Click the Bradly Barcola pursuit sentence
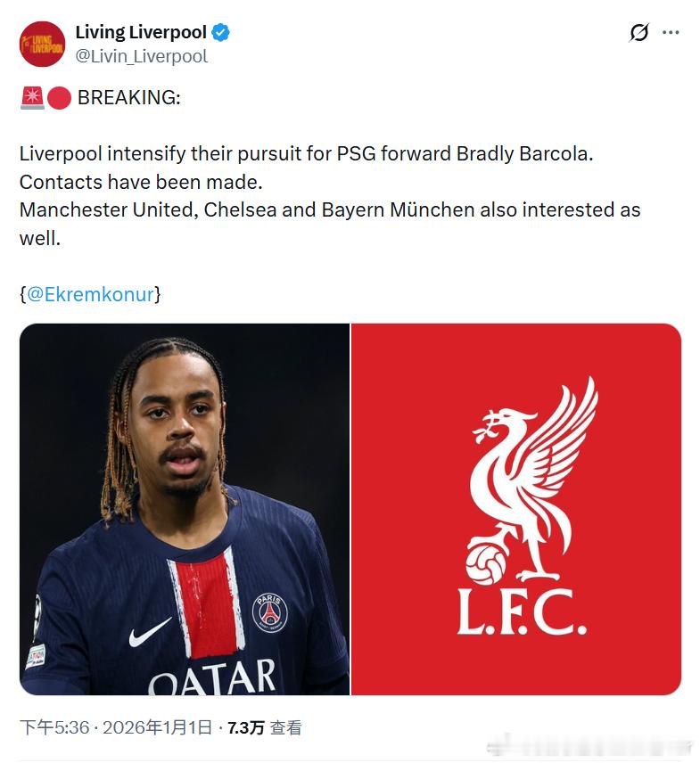This screenshot has height=763, width=700. coord(306,153)
